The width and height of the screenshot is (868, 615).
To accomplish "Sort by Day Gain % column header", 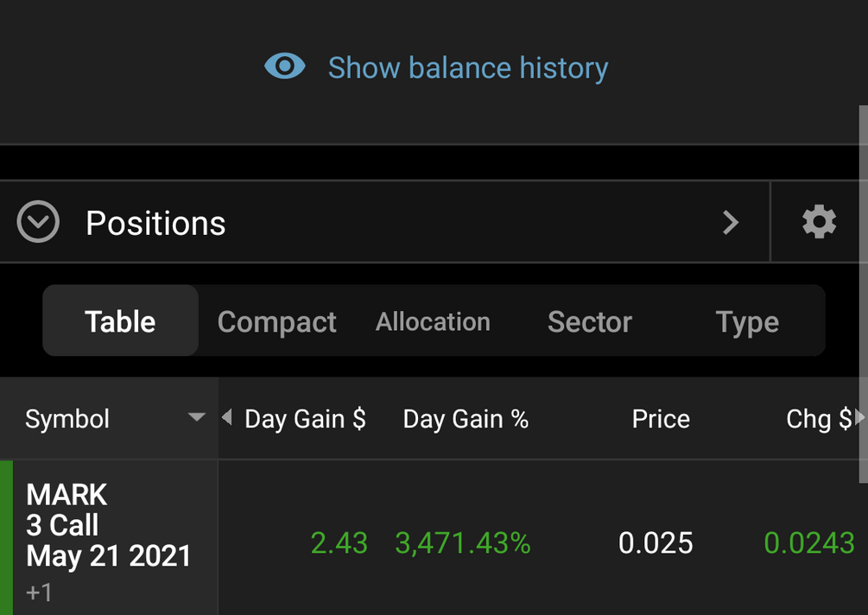I will (x=466, y=419).
